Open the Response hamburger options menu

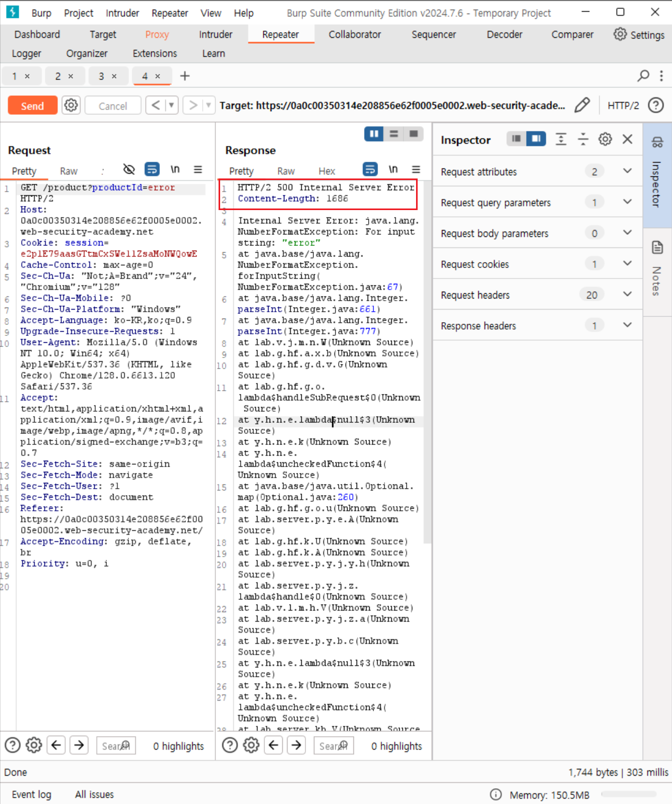[x=416, y=170]
